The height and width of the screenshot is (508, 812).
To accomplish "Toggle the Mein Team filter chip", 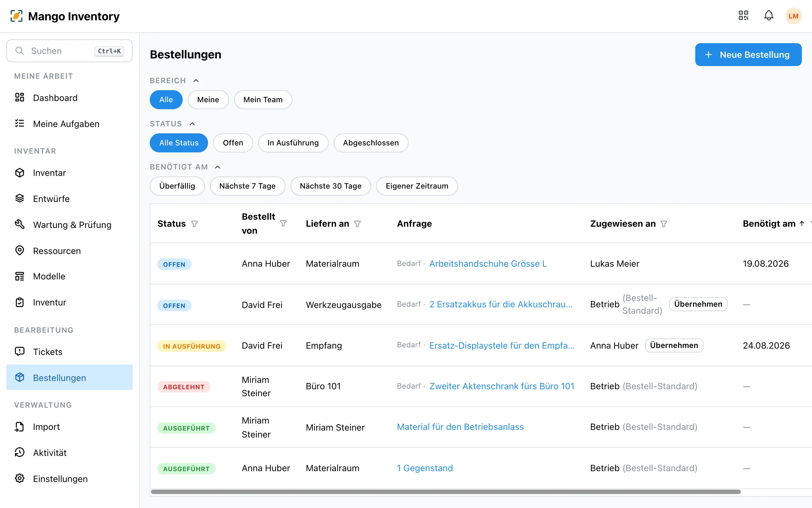I will pos(263,99).
